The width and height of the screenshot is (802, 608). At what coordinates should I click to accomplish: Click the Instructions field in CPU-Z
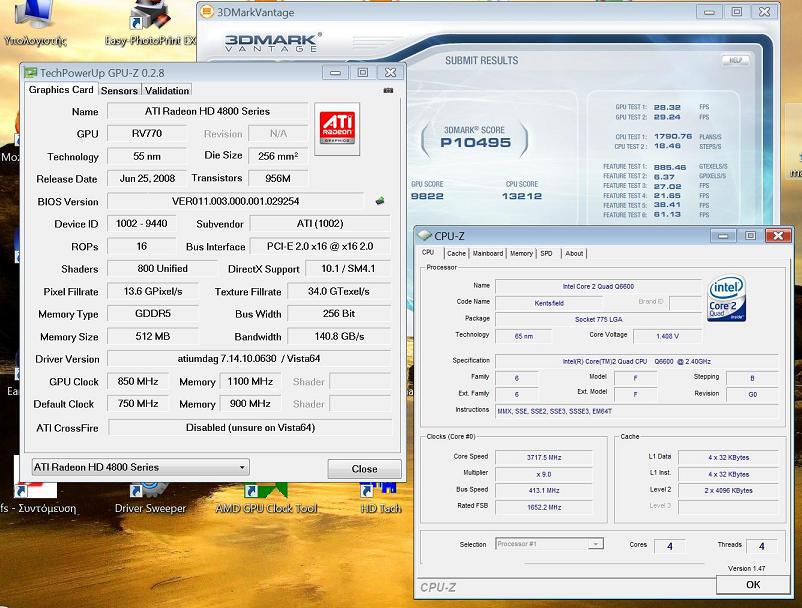(x=637, y=411)
